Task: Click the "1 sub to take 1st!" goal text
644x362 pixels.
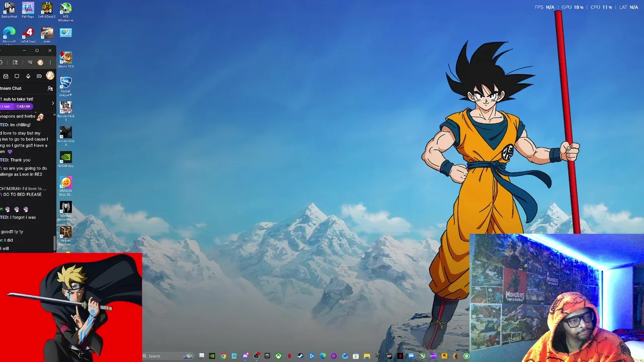Action: tap(18, 99)
